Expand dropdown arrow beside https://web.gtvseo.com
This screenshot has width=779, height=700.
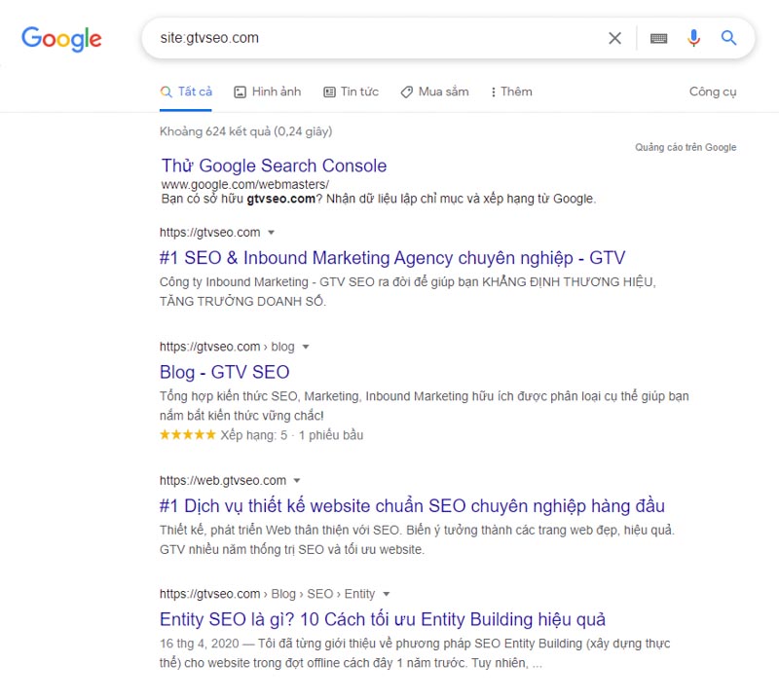(297, 480)
